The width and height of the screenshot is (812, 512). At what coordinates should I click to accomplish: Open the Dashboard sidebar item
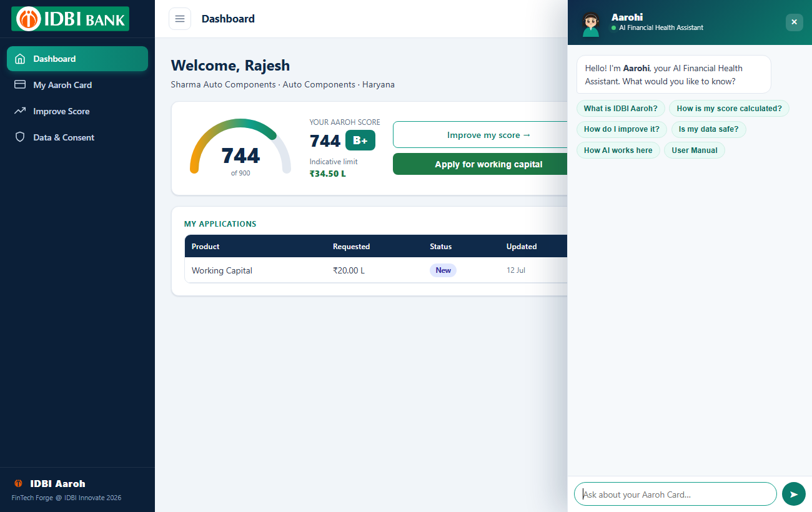point(77,59)
